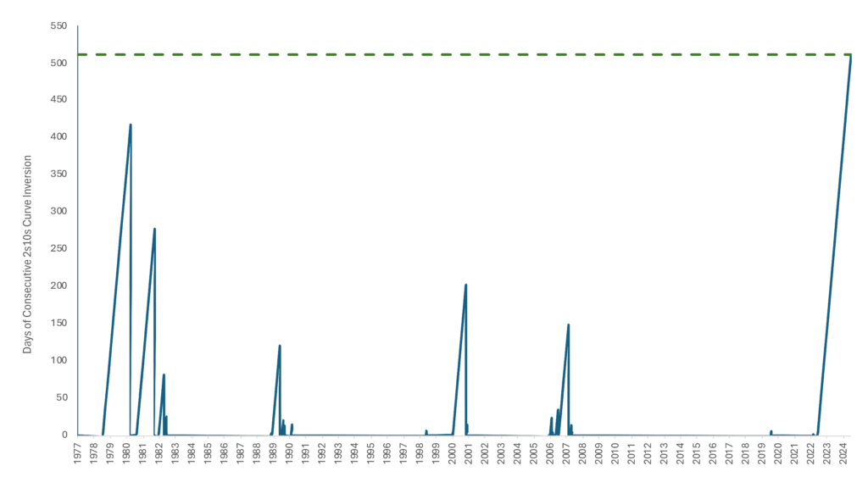Click the 1982 inversion peak near 80 days
This screenshot has width=868, height=488.
pyautogui.click(x=164, y=375)
